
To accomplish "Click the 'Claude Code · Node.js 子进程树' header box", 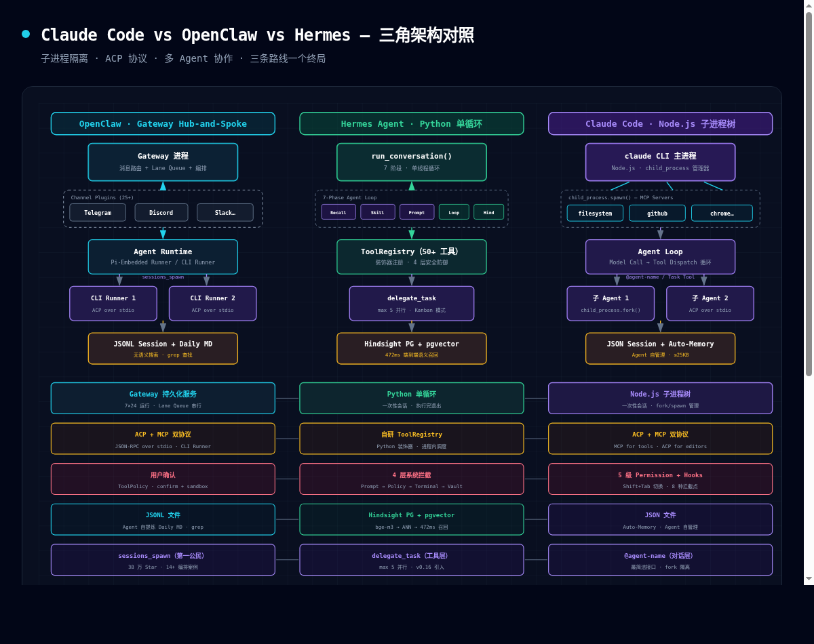I will (x=660, y=123).
